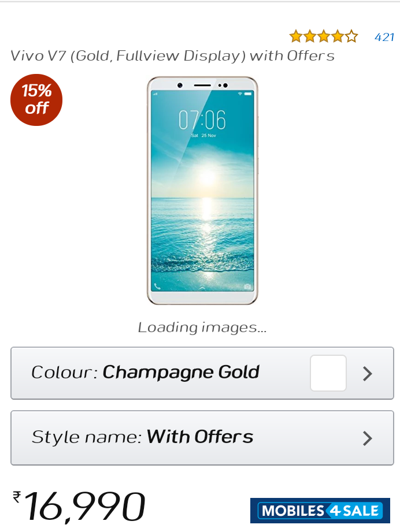This screenshot has height=532, width=400.
Task: Click the camera icon on lockscreen image
Action: coord(247,287)
